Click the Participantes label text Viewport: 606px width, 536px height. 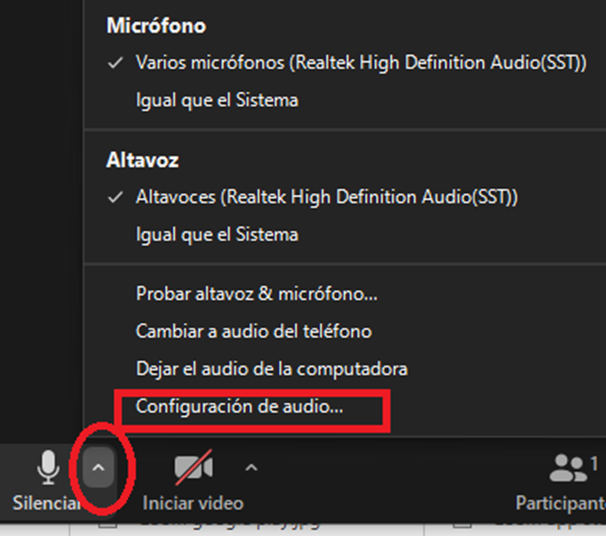(x=561, y=503)
